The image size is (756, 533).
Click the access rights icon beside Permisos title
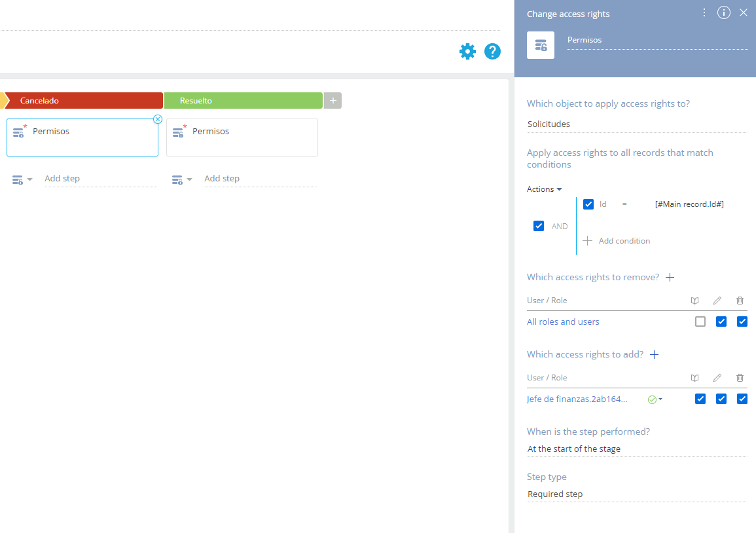(541, 45)
